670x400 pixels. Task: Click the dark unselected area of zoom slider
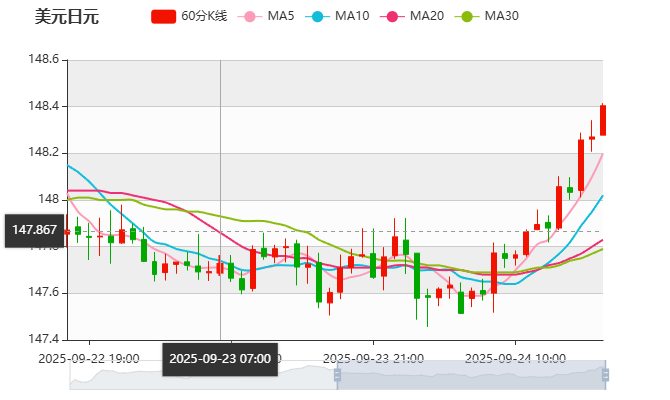pos(200,376)
